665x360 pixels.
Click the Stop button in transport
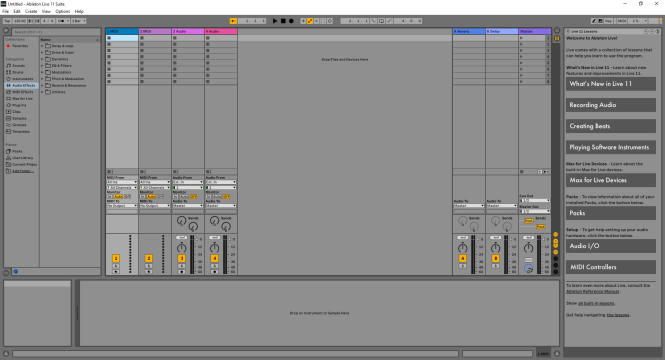283,21
